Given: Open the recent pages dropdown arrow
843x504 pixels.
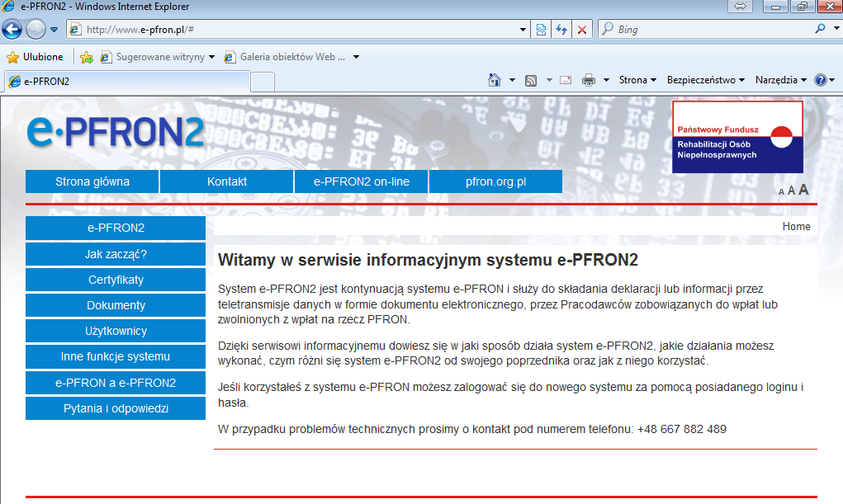Looking at the screenshot, I should tap(54, 30).
